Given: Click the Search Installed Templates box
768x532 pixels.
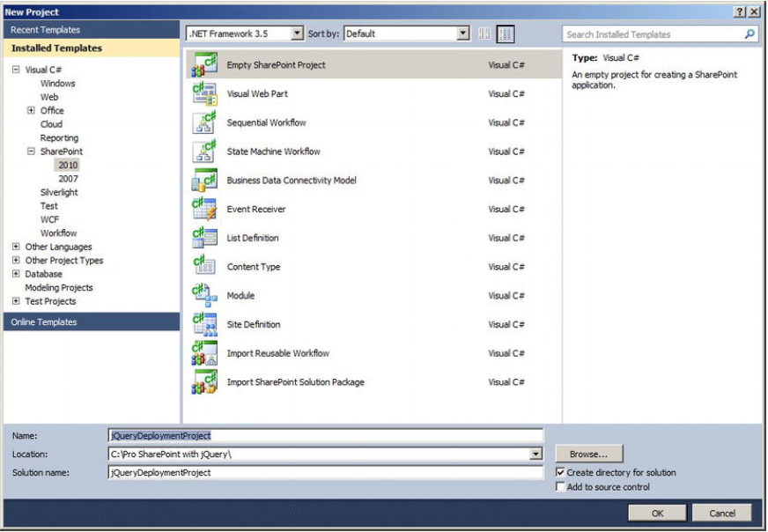Looking at the screenshot, I should click(x=660, y=34).
